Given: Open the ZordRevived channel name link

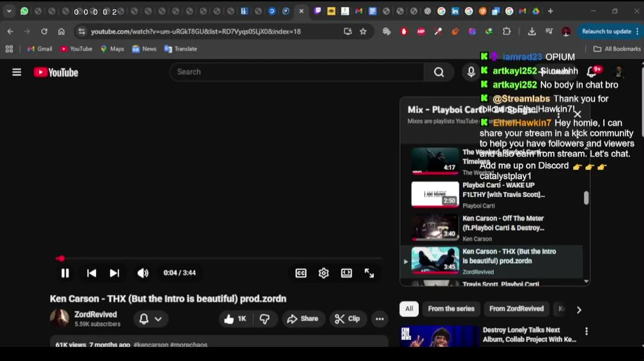Looking at the screenshot, I should point(95,314).
